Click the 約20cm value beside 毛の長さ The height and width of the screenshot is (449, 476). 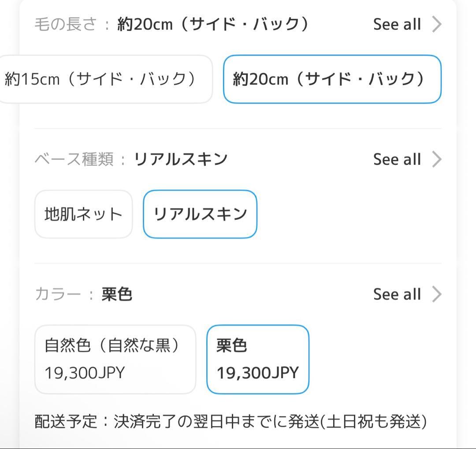pos(212,24)
